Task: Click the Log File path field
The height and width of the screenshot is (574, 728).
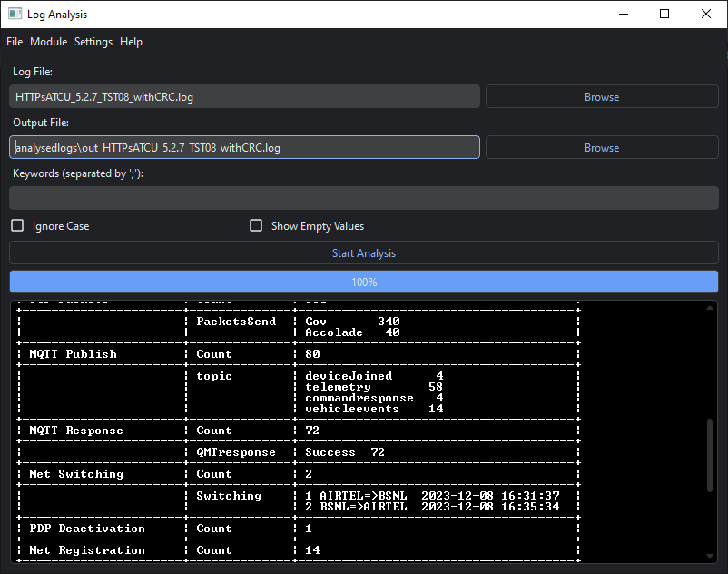Action: [244, 96]
